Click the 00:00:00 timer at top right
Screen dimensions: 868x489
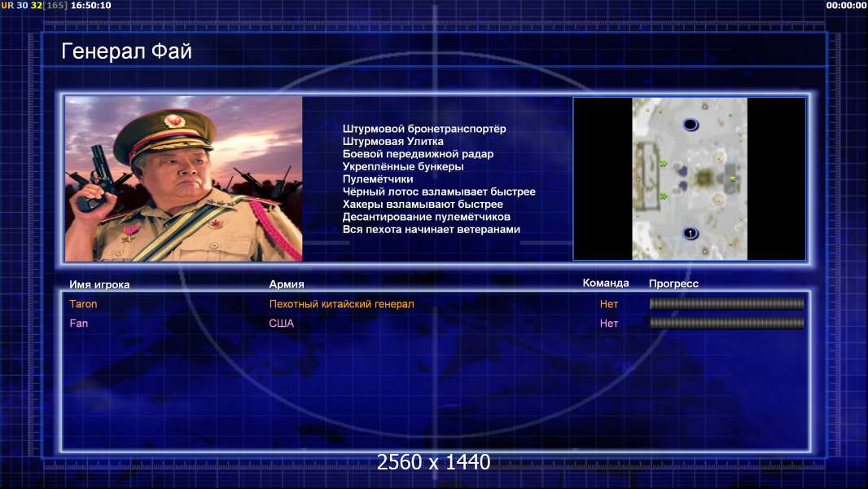pos(846,6)
